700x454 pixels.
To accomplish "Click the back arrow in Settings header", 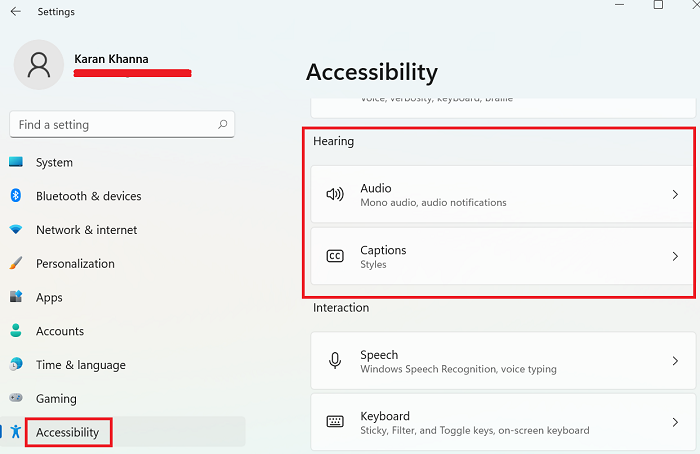I will click(x=15, y=12).
